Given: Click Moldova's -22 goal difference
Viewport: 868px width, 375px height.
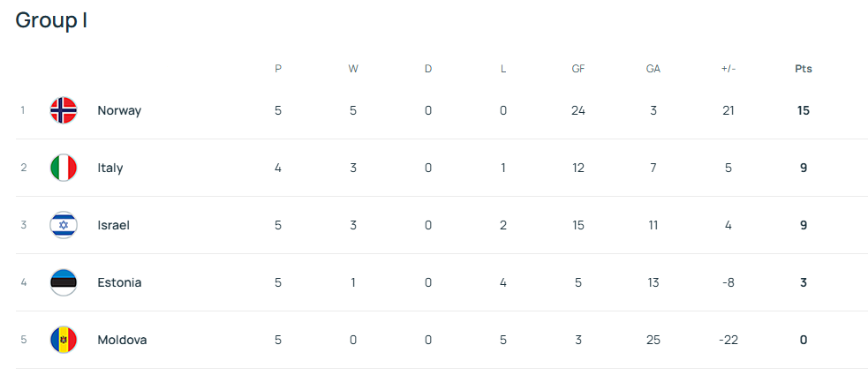Looking at the screenshot, I should tap(728, 340).
